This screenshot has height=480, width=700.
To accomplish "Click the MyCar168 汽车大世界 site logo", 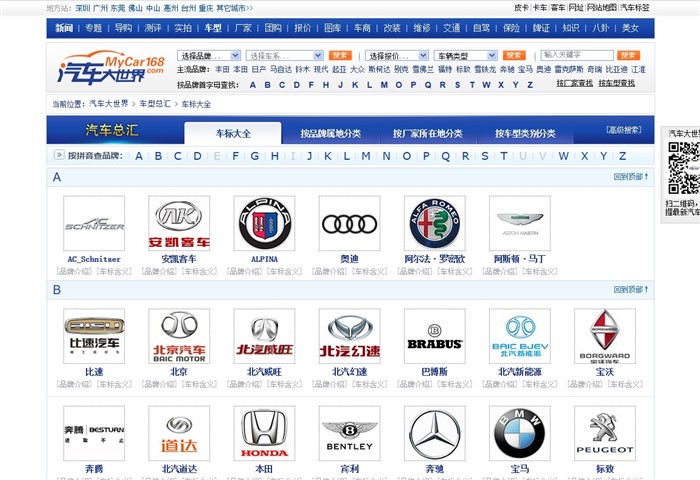I will [111, 68].
